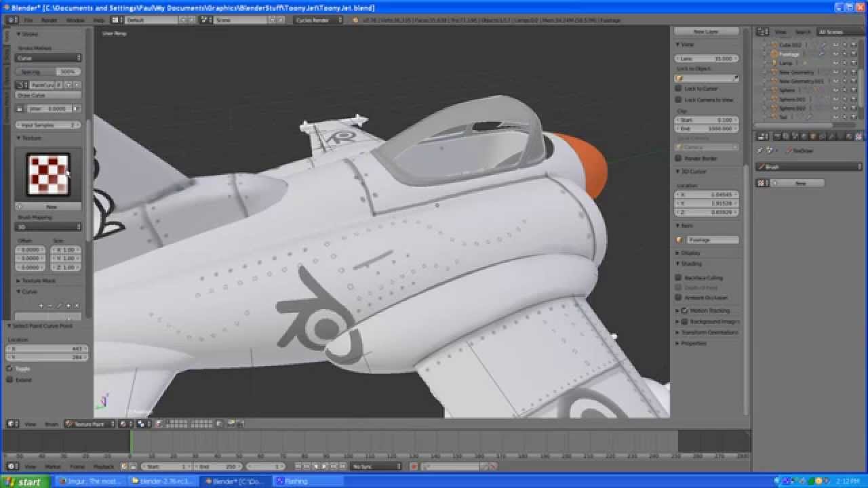Click the timeline End frame field
This screenshot has height=488, width=868.
coord(217,466)
